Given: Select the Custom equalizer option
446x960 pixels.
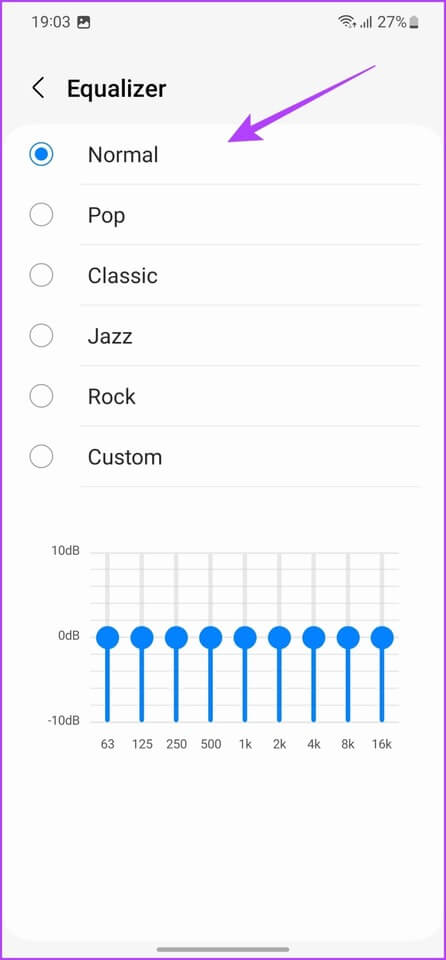Looking at the screenshot, I should [x=41, y=457].
